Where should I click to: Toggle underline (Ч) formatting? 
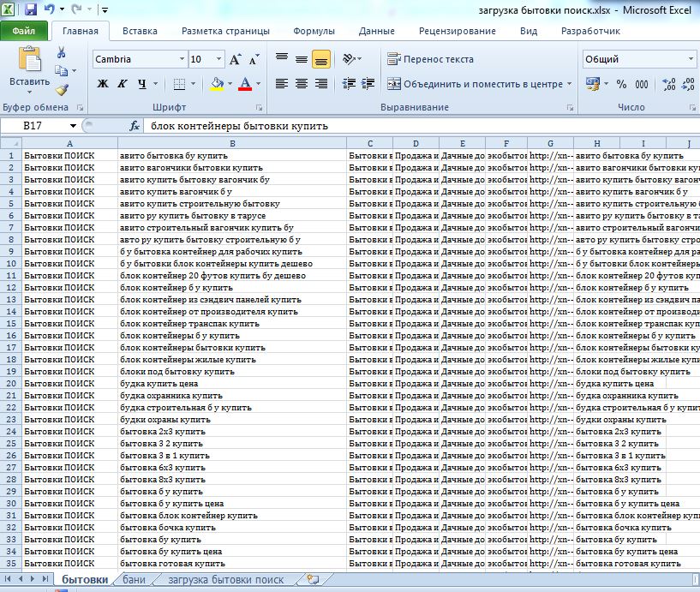(x=142, y=83)
